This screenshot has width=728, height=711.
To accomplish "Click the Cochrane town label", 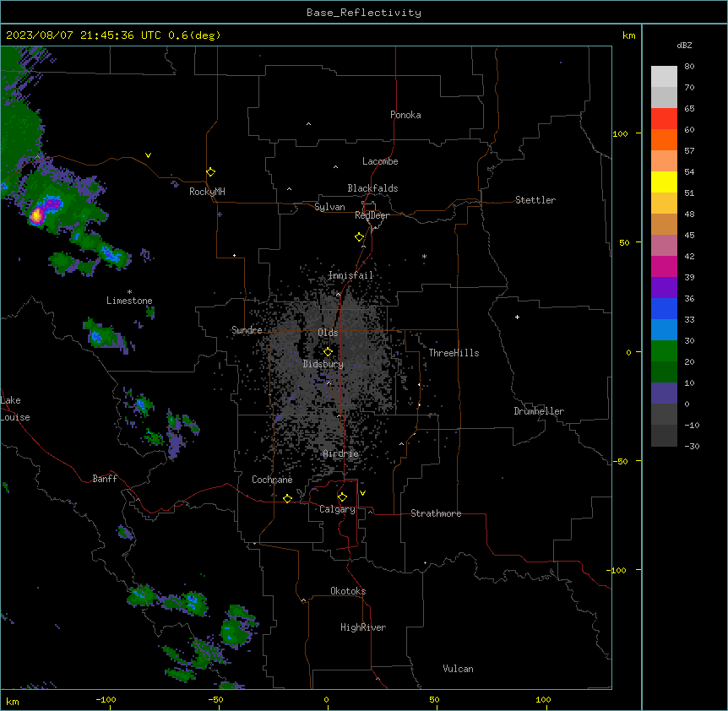I will 272,480.
